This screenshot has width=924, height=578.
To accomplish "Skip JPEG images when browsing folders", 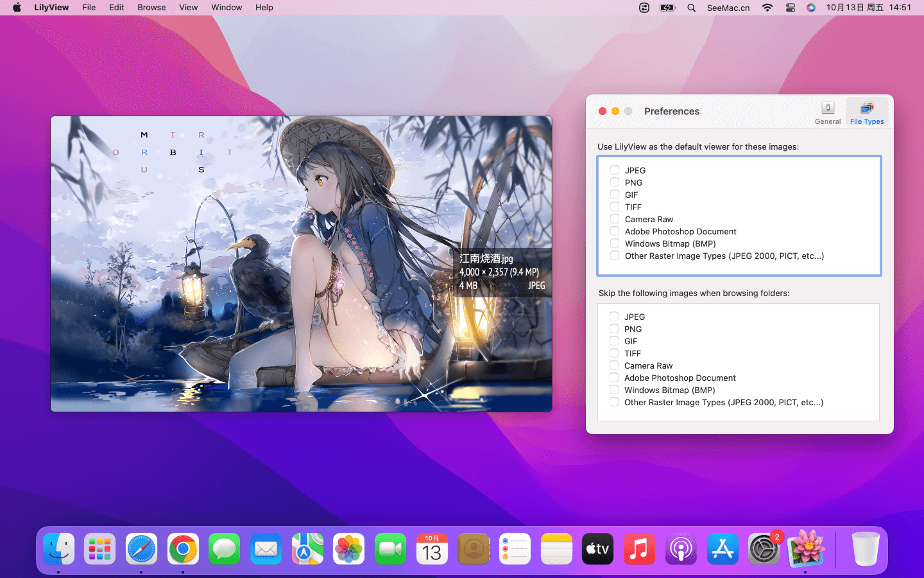I will pyautogui.click(x=614, y=317).
